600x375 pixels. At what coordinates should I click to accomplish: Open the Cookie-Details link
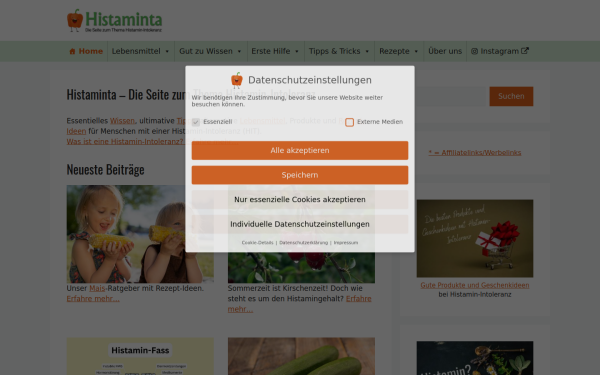[258, 243]
